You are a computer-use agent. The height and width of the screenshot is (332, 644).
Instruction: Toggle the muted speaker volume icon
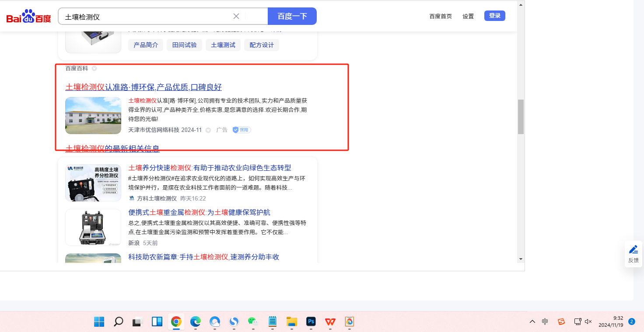[x=588, y=322]
